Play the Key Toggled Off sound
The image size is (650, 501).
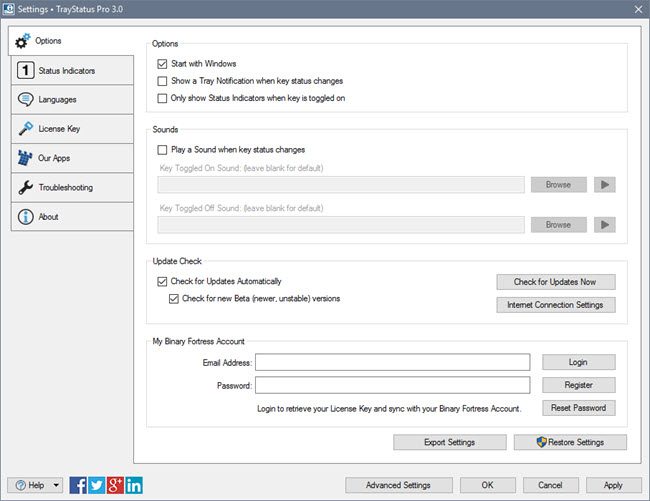coord(605,225)
